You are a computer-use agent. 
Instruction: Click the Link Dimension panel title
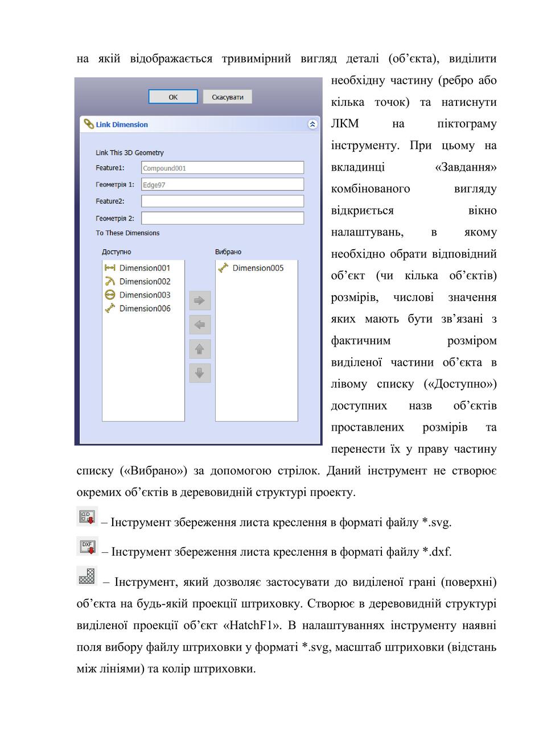pos(122,125)
